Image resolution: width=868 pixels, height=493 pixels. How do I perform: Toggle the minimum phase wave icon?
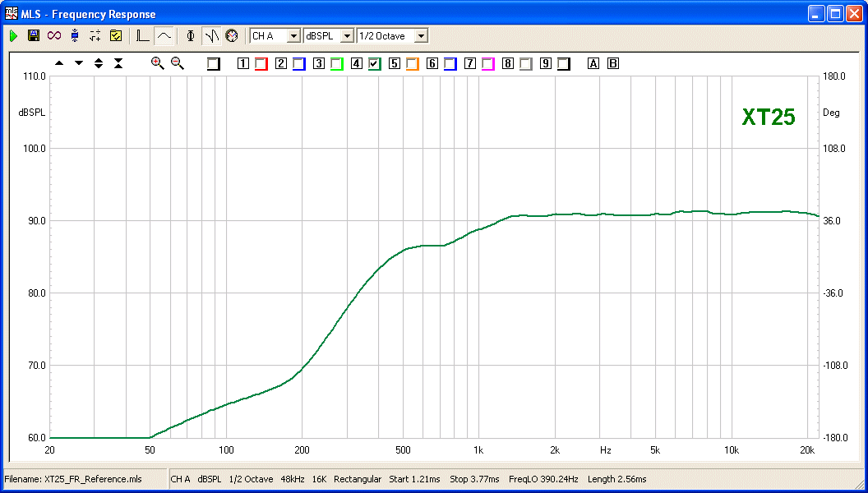(211, 36)
